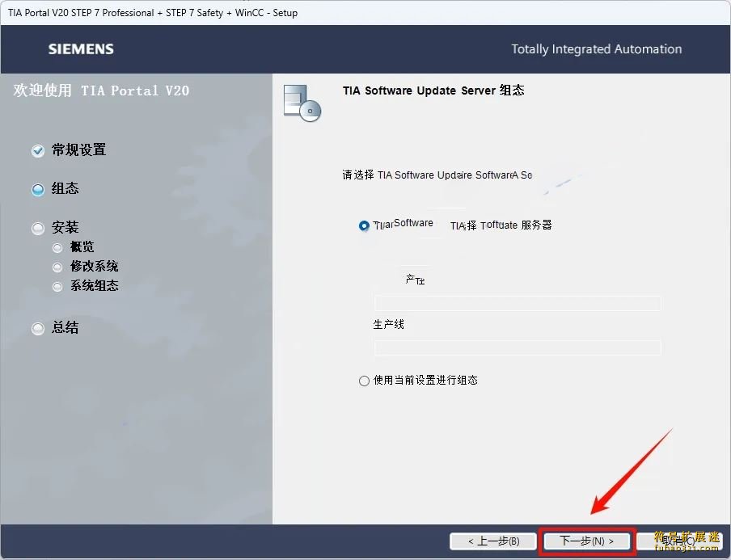Click the input field below 生产线
The height and width of the screenshot is (560, 731).
click(x=518, y=347)
